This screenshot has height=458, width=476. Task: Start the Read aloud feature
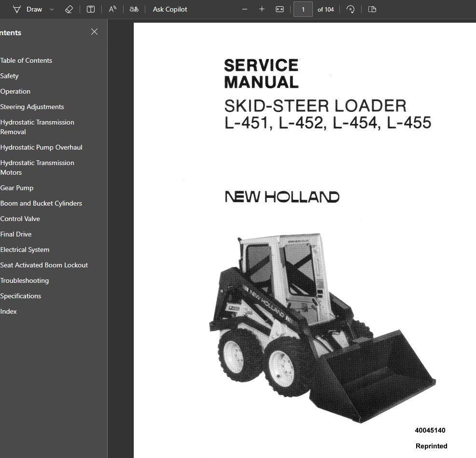112,9
